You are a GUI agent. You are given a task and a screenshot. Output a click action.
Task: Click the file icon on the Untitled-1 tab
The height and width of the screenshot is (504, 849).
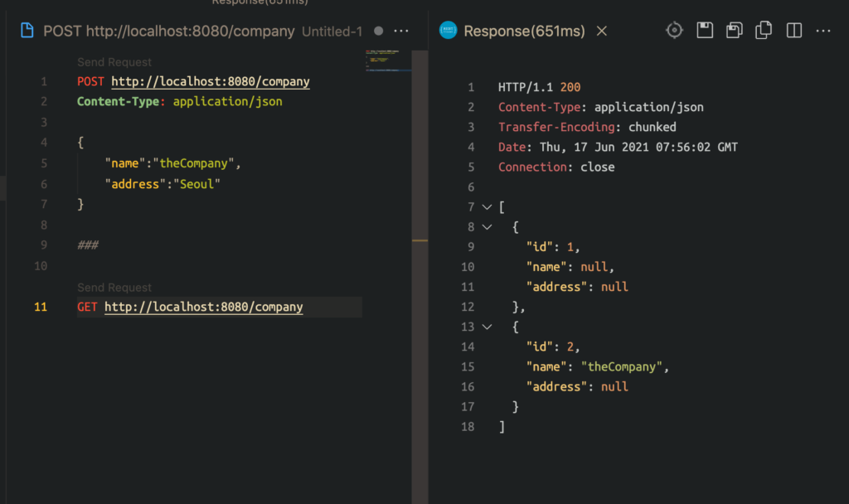(x=27, y=31)
